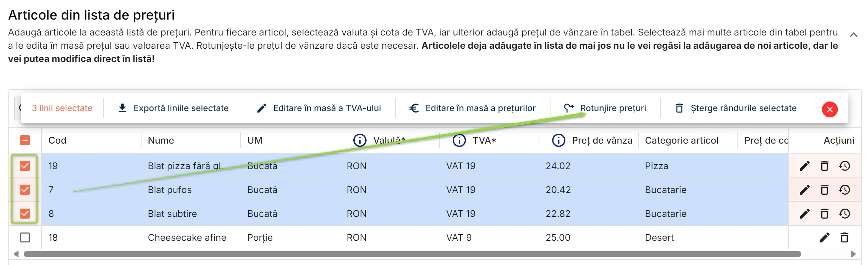Show info icon for Preț de vânzare column
Viewport: 868px width, 265px height.
[558, 140]
